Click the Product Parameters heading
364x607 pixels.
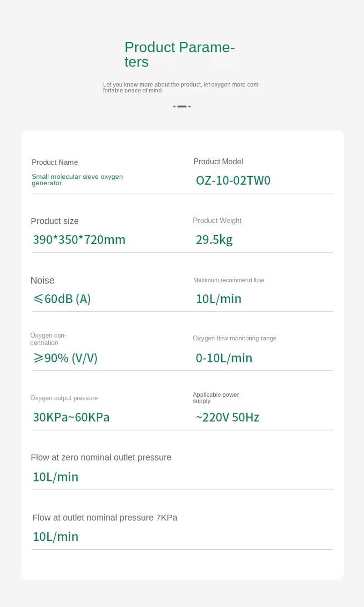coord(179,54)
